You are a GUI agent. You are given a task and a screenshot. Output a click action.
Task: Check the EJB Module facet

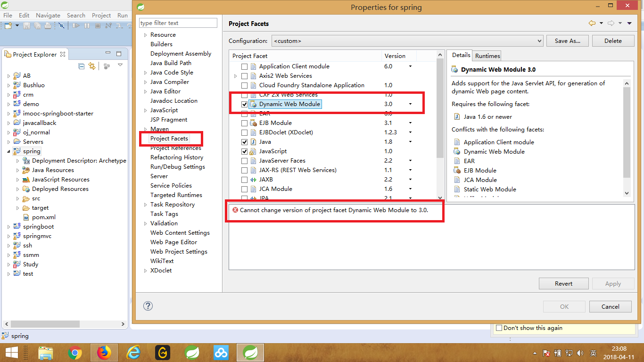[244, 123]
